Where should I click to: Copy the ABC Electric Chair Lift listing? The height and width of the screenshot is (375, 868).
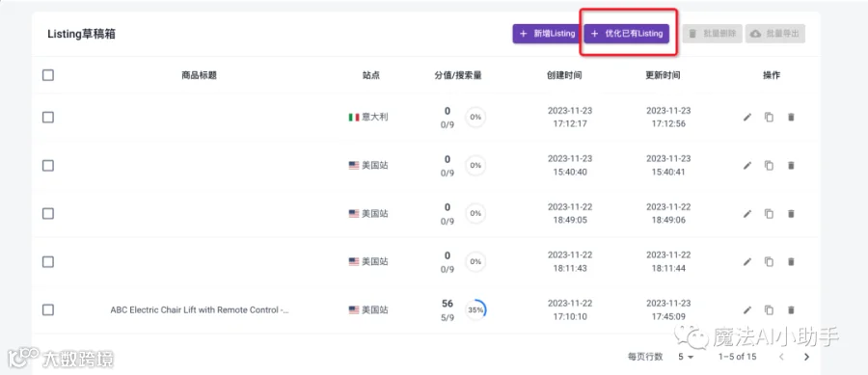(769, 309)
